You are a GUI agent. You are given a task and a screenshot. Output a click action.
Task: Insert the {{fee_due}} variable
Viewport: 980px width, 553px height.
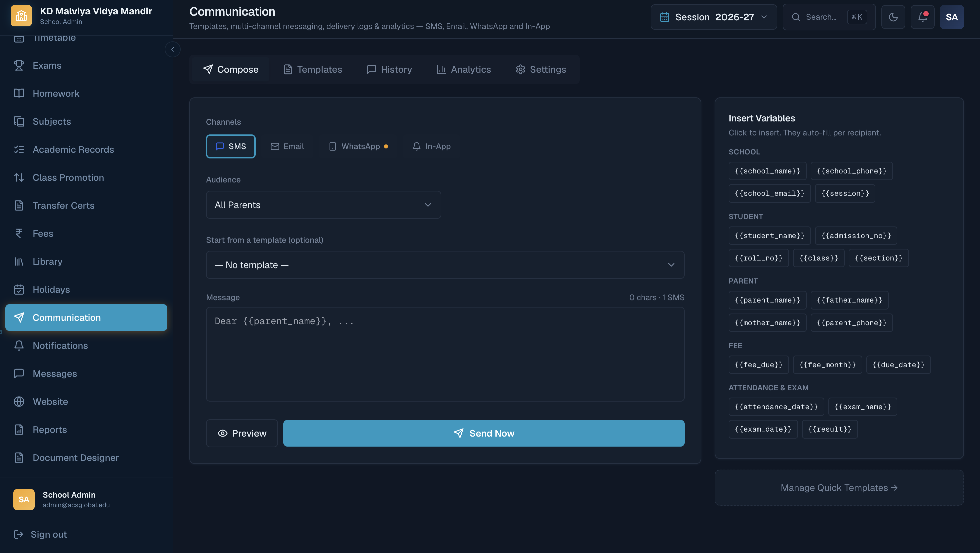click(759, 365)
